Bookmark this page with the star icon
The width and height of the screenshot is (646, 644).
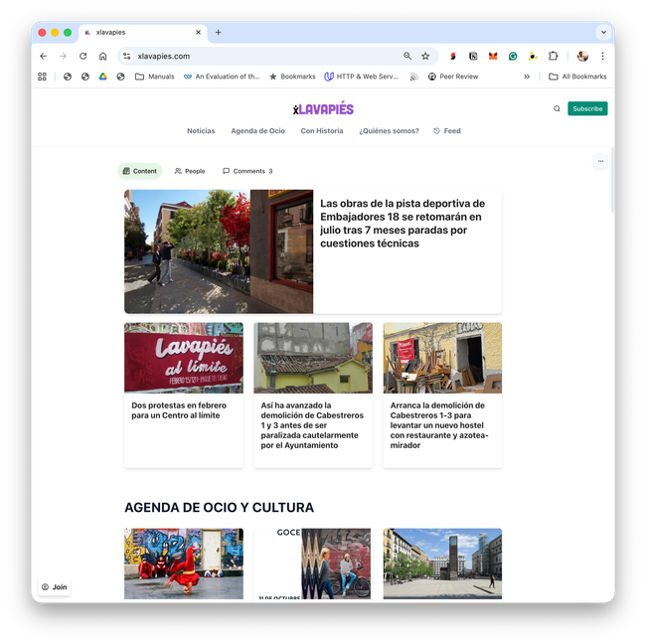point(425,57)
